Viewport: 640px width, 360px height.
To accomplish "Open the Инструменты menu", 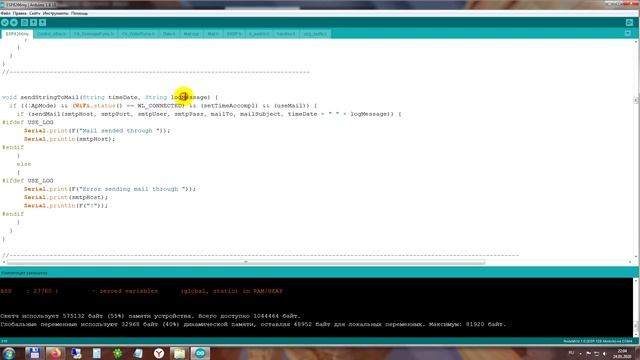I will pos(56,13).
